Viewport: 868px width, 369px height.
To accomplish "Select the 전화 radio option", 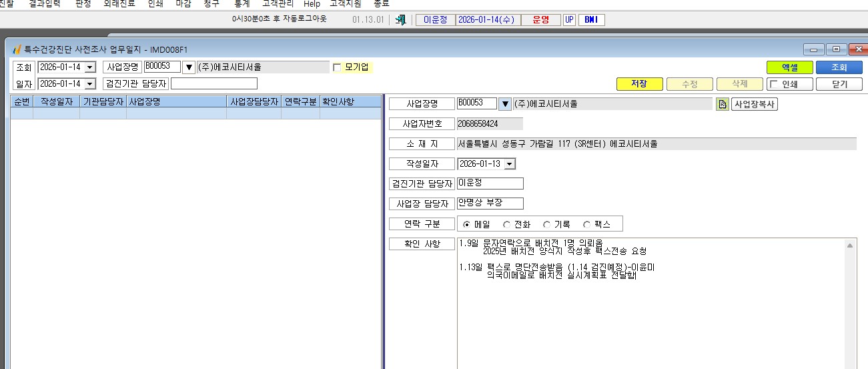I will tap(506, 225).
